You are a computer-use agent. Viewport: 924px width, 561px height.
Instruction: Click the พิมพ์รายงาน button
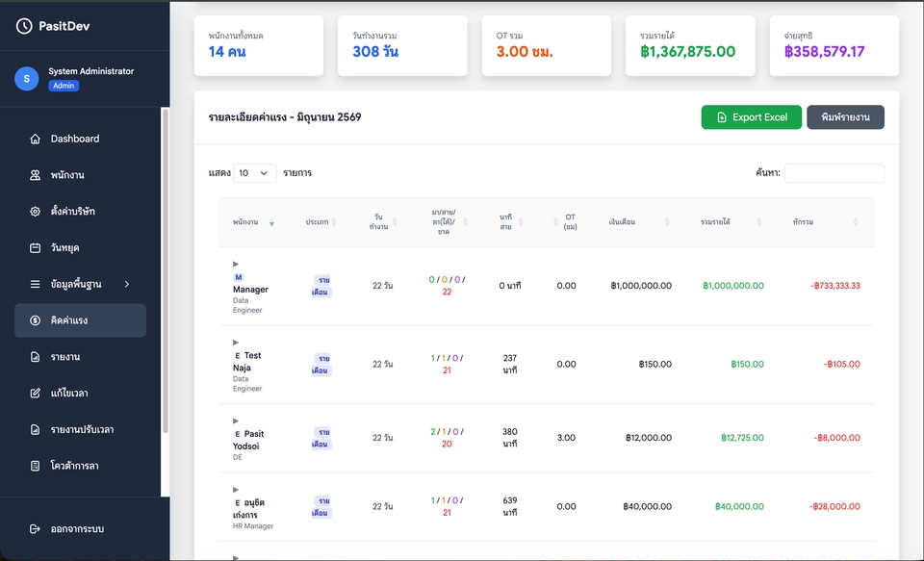click(x=845, y=117)
